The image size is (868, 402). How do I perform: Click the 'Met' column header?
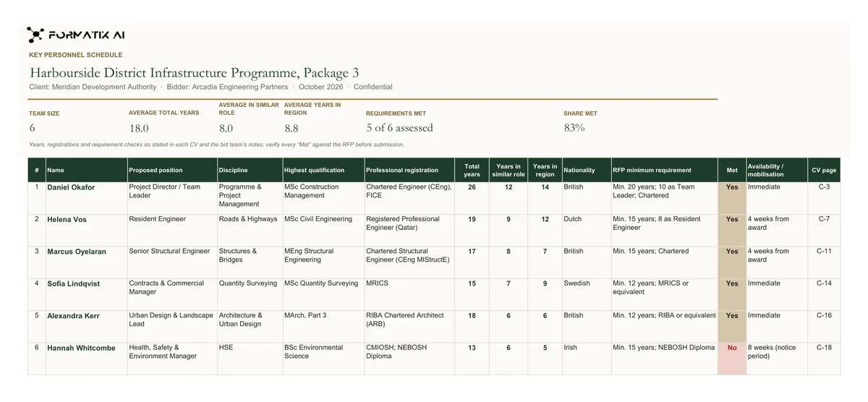(732, 171)
